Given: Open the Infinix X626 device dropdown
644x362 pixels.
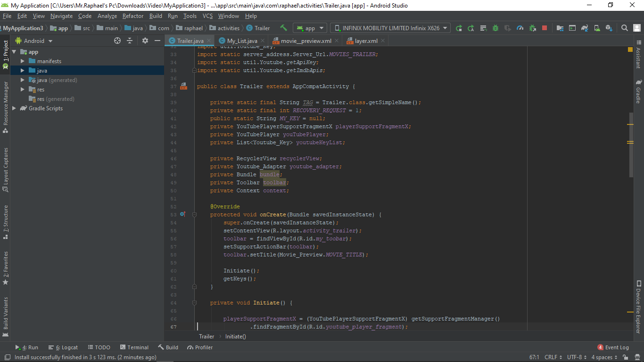Looking at the screenshot, I should point(390,28).
